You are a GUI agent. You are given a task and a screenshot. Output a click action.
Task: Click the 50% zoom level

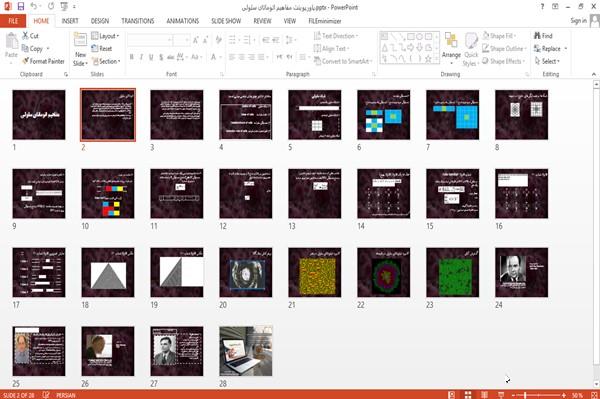pyautogui.click(x=577, y=395)
